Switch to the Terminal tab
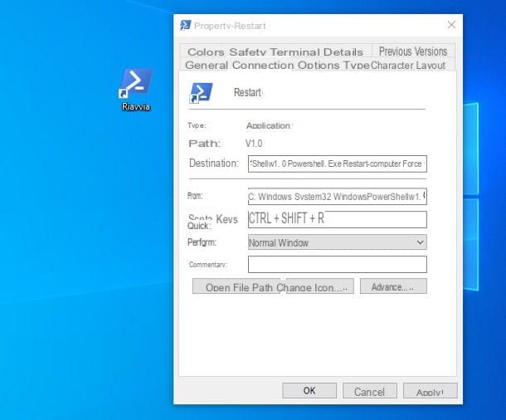Image resolution: width=506 pixels, height=420 pixels. point(295,51)
